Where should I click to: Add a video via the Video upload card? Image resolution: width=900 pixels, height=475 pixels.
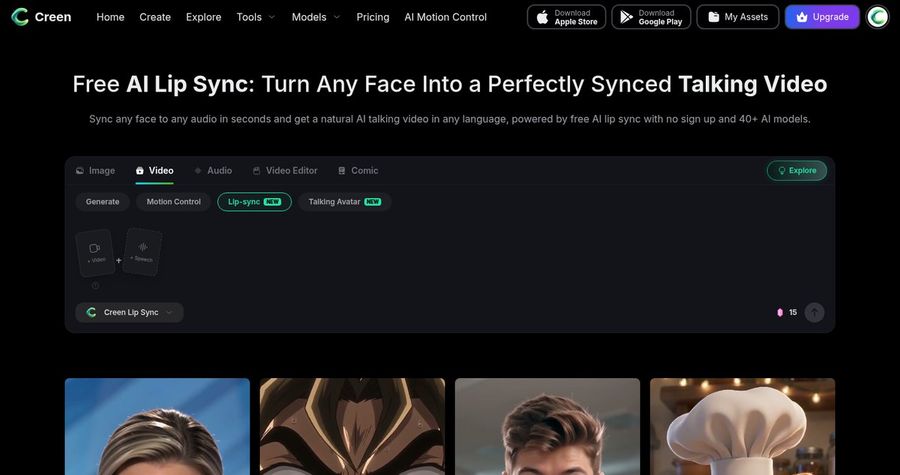coord(95,253)
